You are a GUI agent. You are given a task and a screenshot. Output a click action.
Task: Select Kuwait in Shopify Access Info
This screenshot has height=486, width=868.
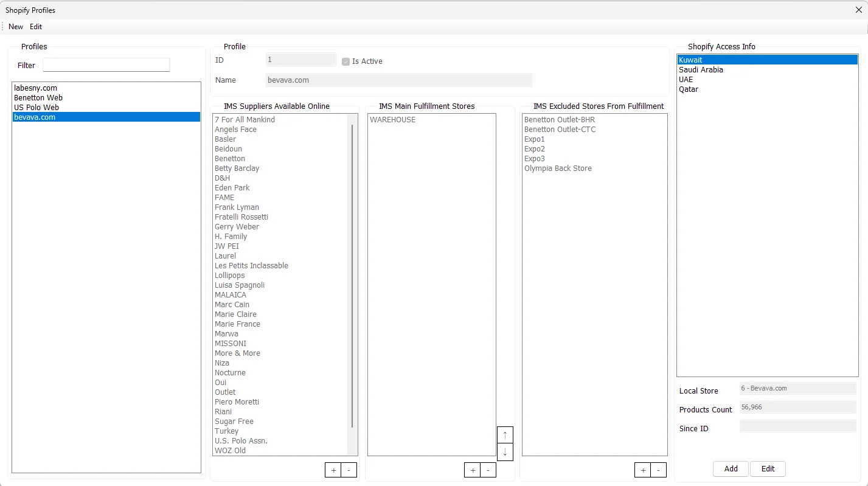768,60
